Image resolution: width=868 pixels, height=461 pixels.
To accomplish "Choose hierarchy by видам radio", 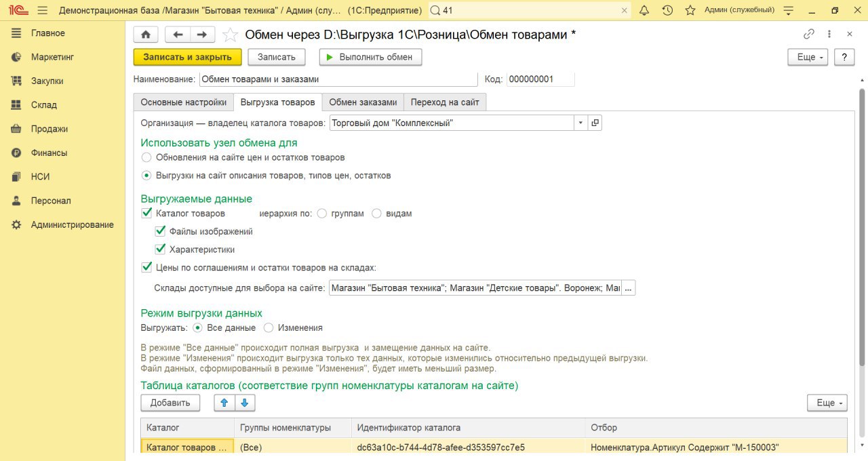I will (x=376, y=213).
